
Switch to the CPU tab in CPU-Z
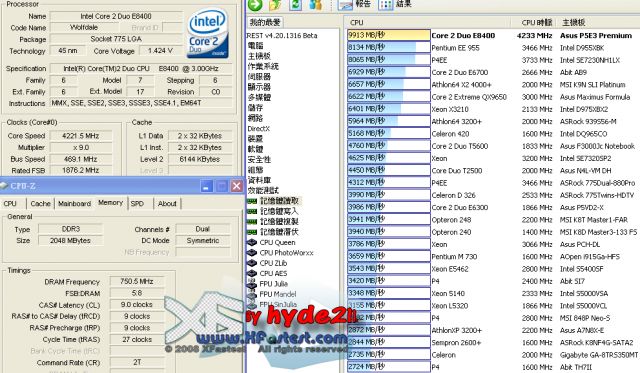(x=10, y=204)
